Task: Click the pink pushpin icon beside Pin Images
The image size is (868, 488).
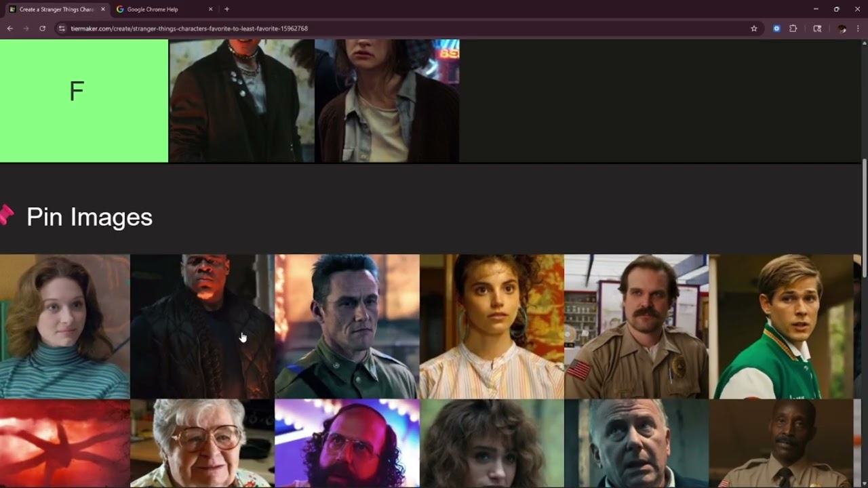Action: pyautogui.click(x=7, y=215)
